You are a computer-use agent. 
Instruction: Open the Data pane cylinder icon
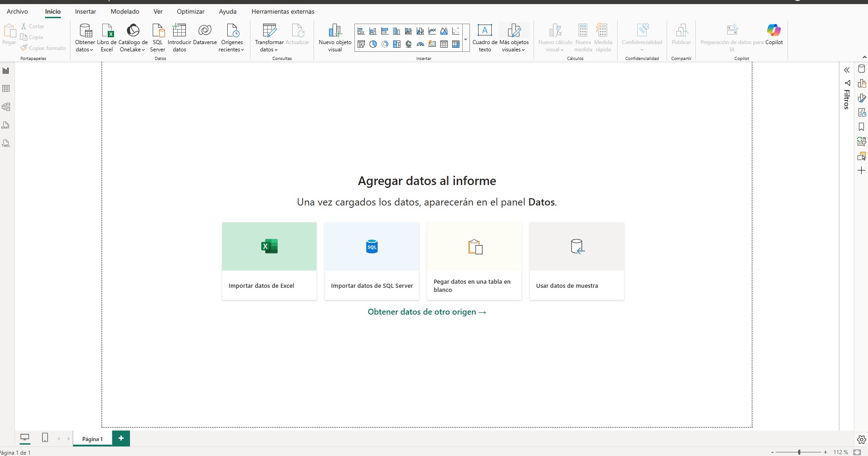click(x=862, y=69)
